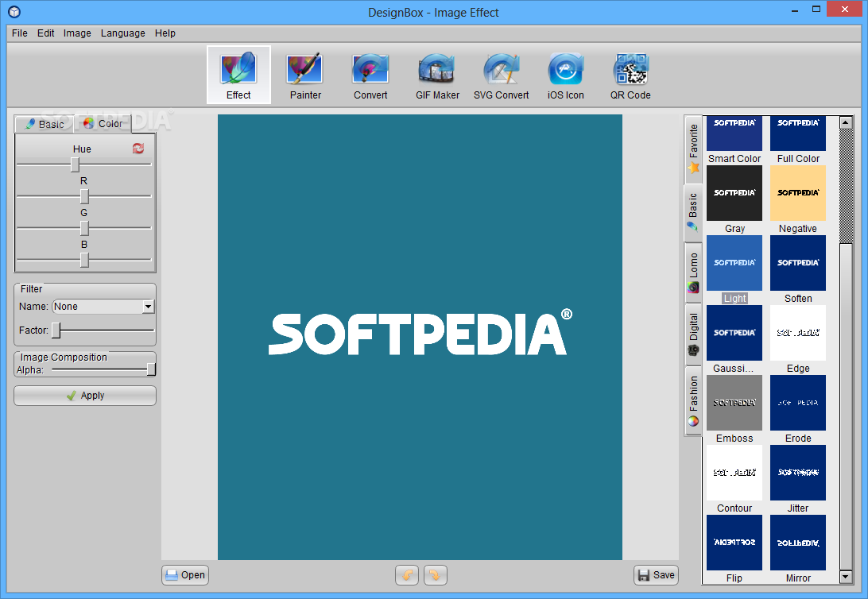Open the Language menu
Screen dimensions: 868x599
(x=123, y=33)
